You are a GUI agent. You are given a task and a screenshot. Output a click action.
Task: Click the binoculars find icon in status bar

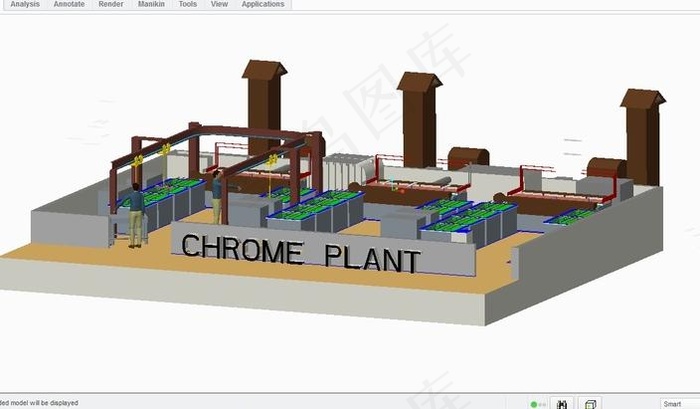(562, 404)
